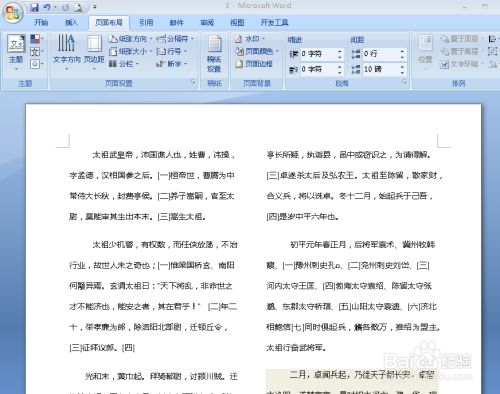500x394 pixels.
Task: Open the 页面颜色 page color dropdown
Action: (x=257, y=51)
